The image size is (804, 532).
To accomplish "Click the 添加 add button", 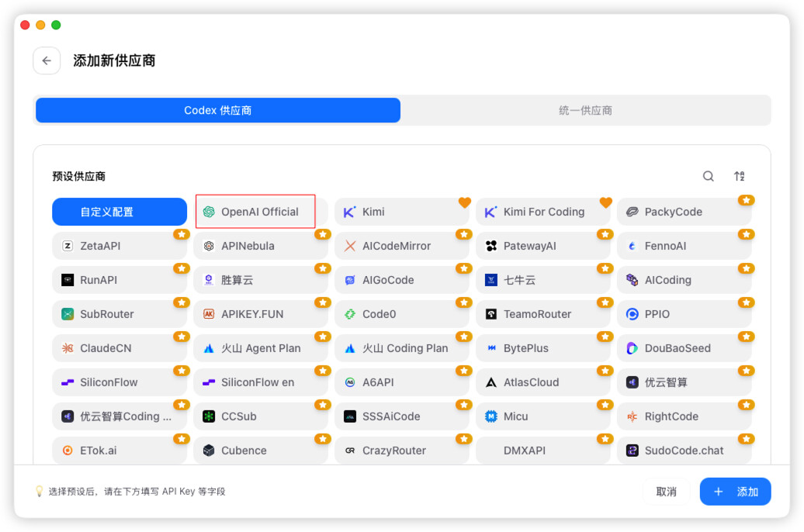I will 735,492.
